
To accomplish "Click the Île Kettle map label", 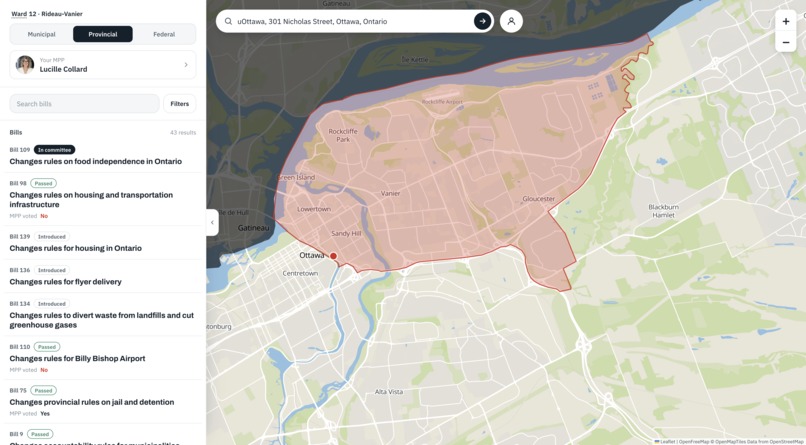I will [415, 60].
